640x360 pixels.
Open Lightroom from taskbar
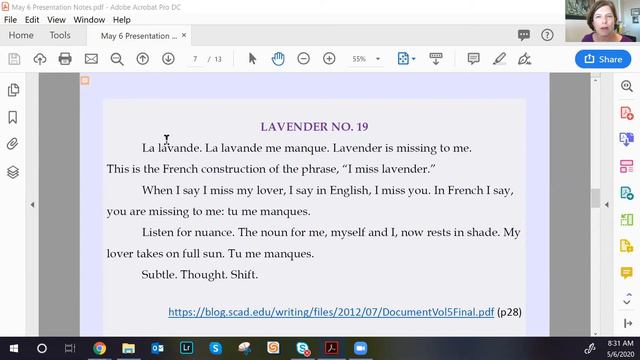[x=187, y=348]
